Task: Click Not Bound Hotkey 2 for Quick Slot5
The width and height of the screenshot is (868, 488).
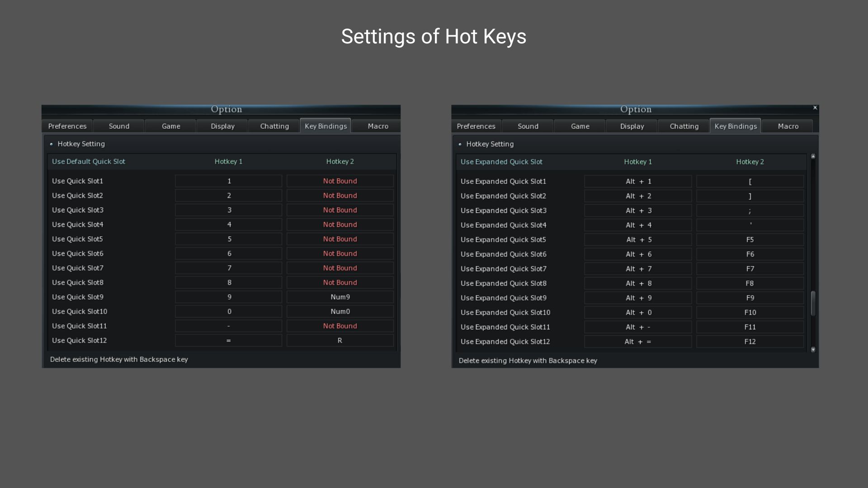Action: coord(340,239)
